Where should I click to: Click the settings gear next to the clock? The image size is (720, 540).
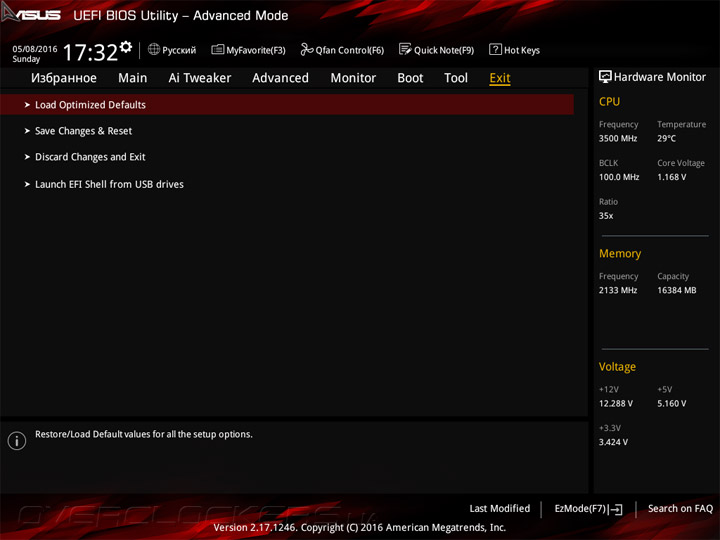pos(126,46)
